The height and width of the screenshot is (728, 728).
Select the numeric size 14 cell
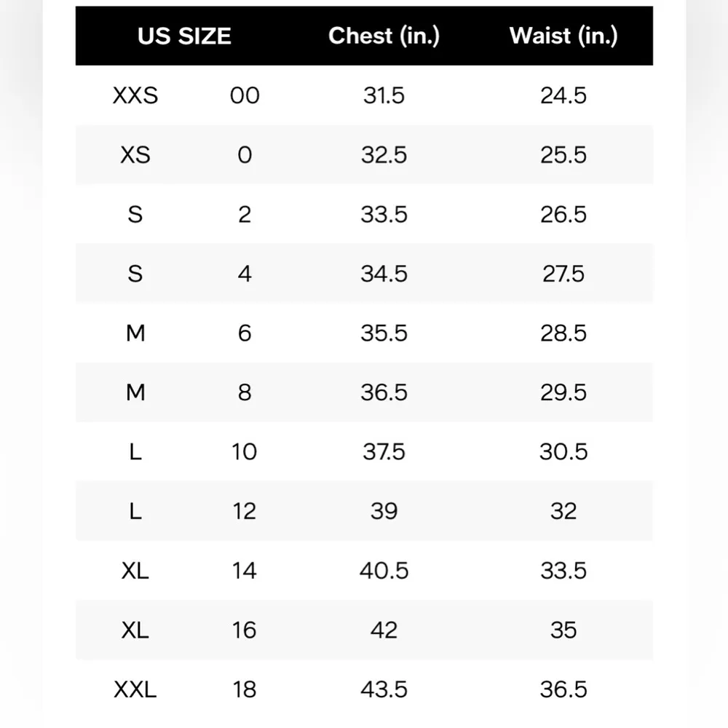coord(245,571)
